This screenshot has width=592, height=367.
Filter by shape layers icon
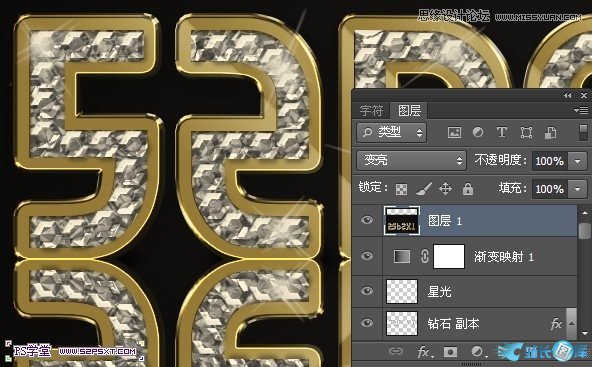526,132
